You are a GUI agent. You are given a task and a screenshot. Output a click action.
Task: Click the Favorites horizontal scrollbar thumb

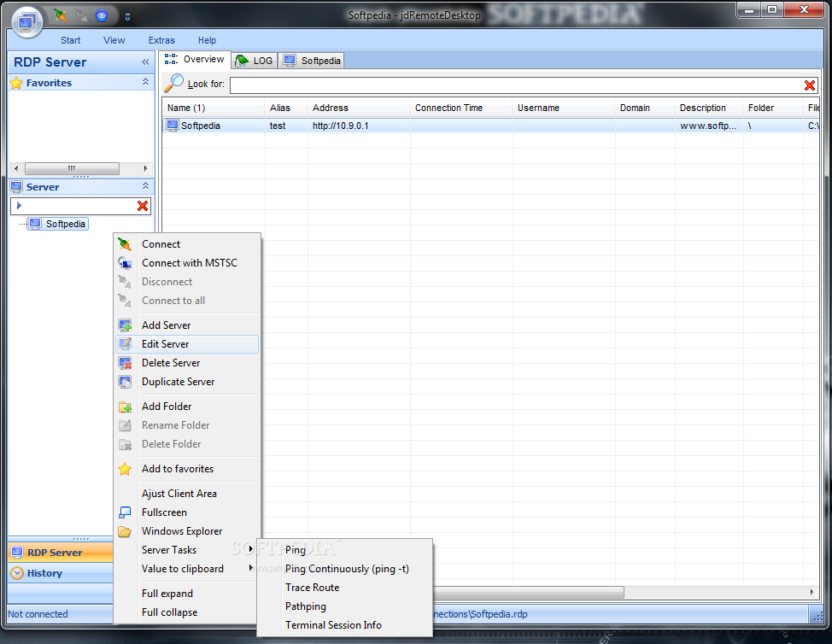72,169
